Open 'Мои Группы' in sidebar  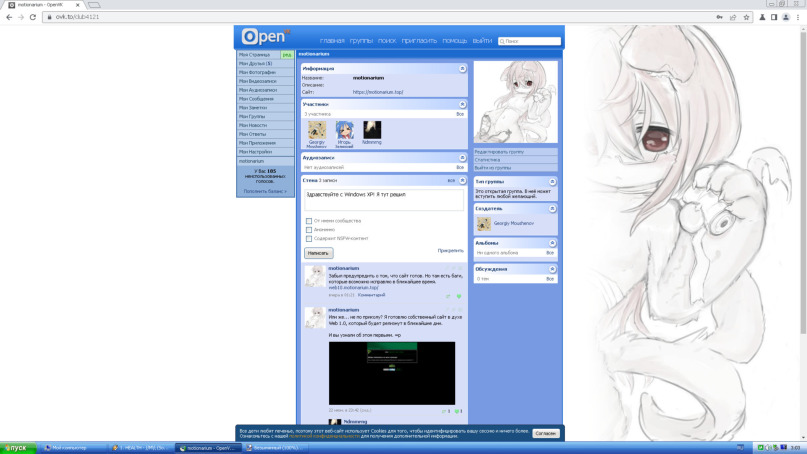[x=266, y=116]
